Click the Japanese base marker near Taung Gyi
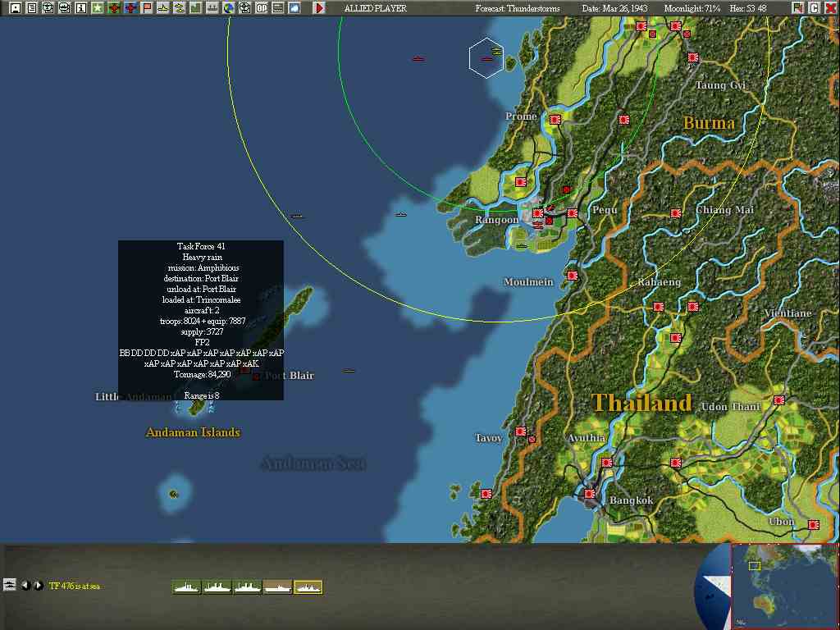This screenshot has width=840, height=630. click(693, 57)
